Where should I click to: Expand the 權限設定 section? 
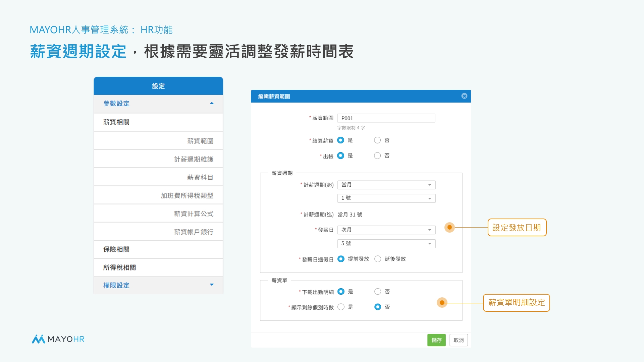(x=158, y=285)
